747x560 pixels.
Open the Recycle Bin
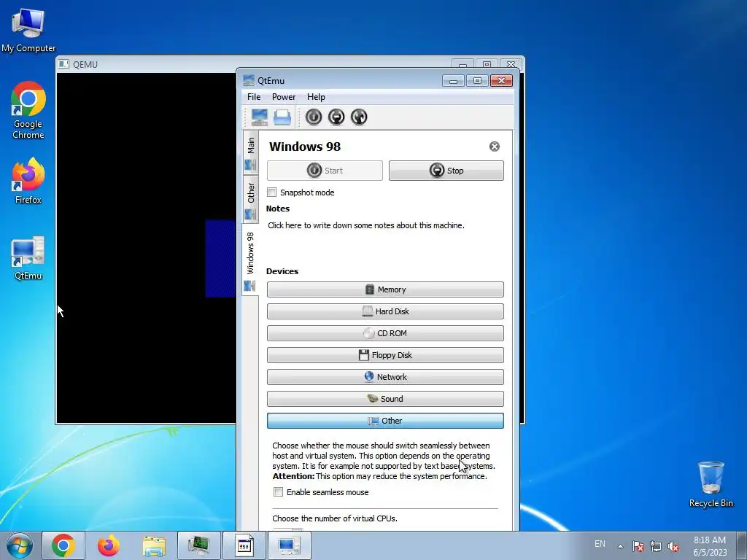[711, 484]
